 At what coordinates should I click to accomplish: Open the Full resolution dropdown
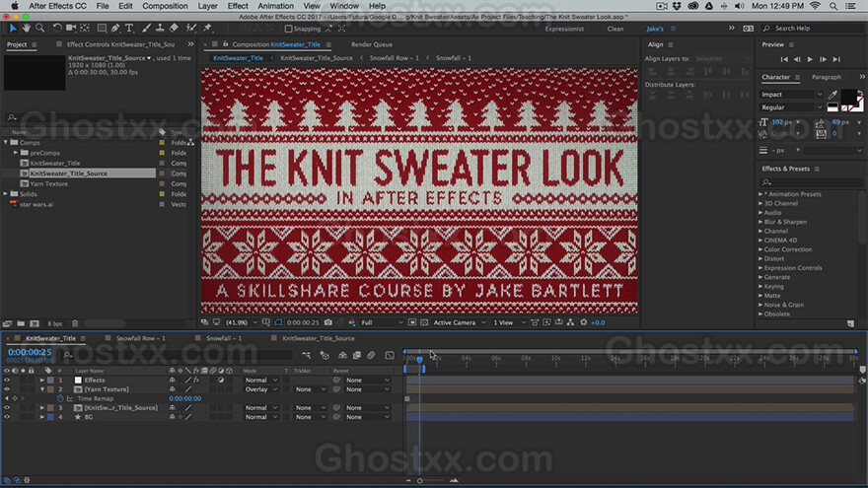(382, 322)
